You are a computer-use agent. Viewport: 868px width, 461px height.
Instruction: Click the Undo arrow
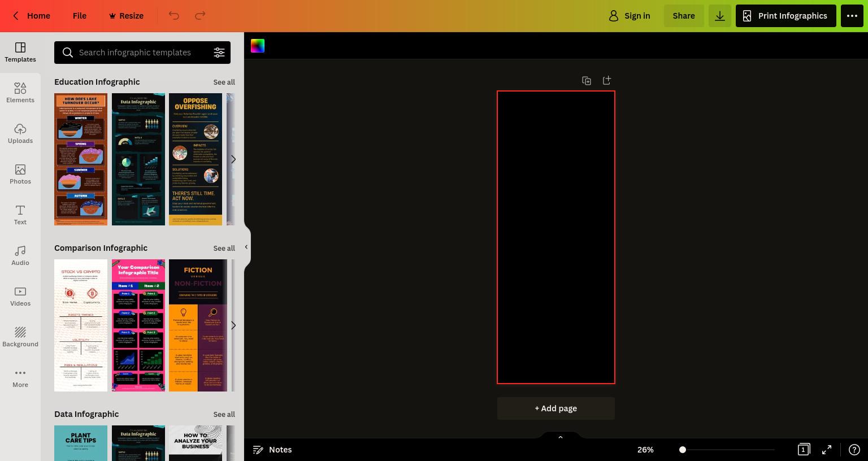coord(174,16)
